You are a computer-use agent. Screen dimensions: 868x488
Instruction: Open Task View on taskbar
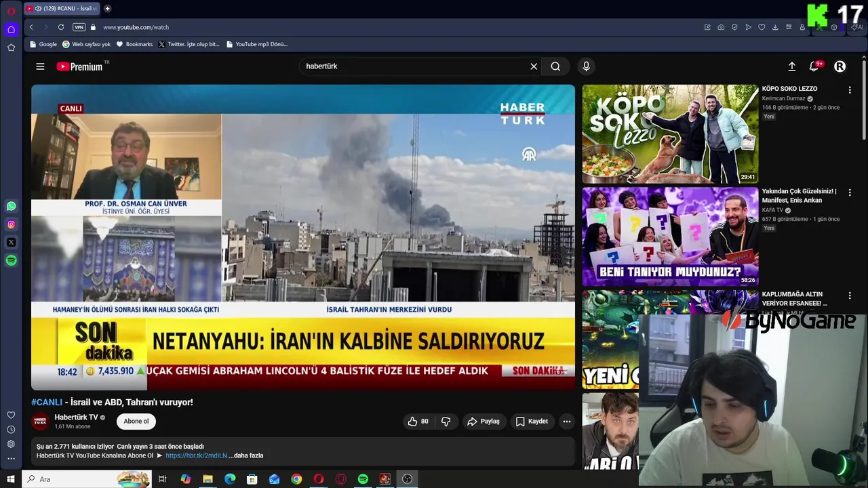[163, 479]
